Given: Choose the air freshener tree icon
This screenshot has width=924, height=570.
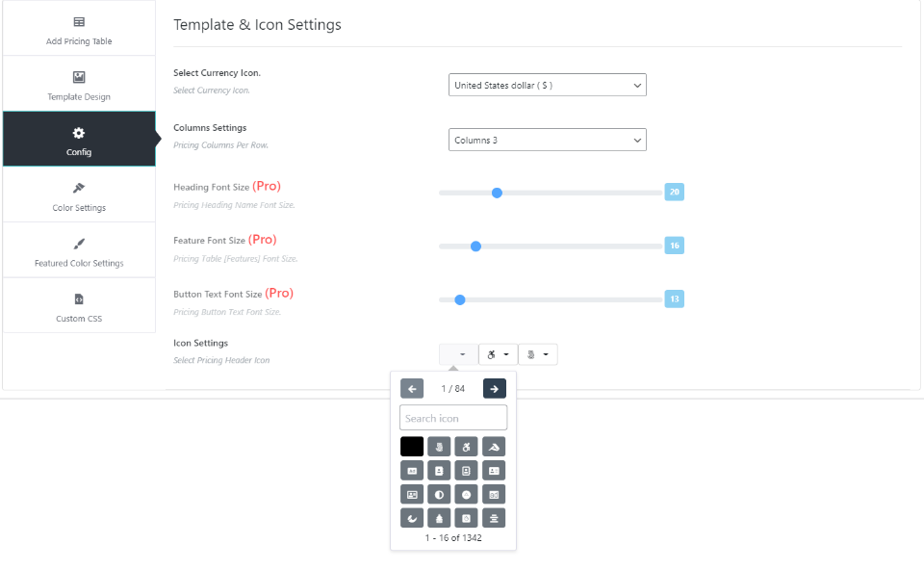Looking at the screenshot, I should [x=439, y=518].
